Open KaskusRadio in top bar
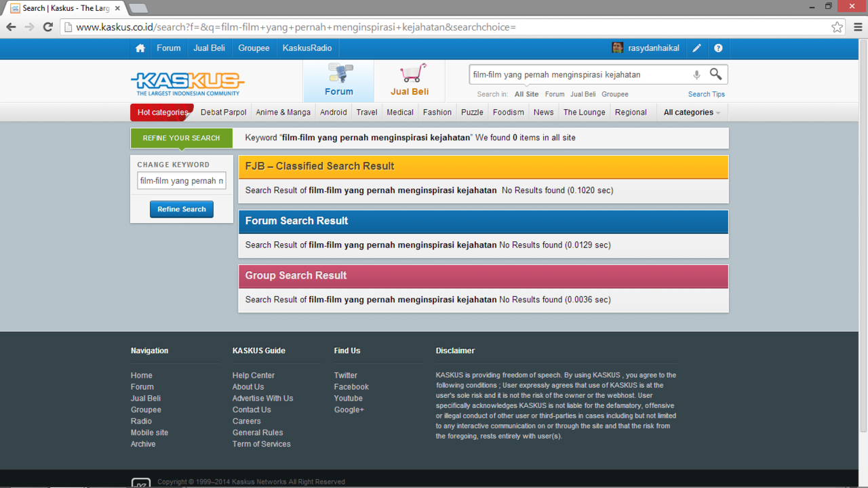The image size is (868, 488). click(x=307, y=48)
